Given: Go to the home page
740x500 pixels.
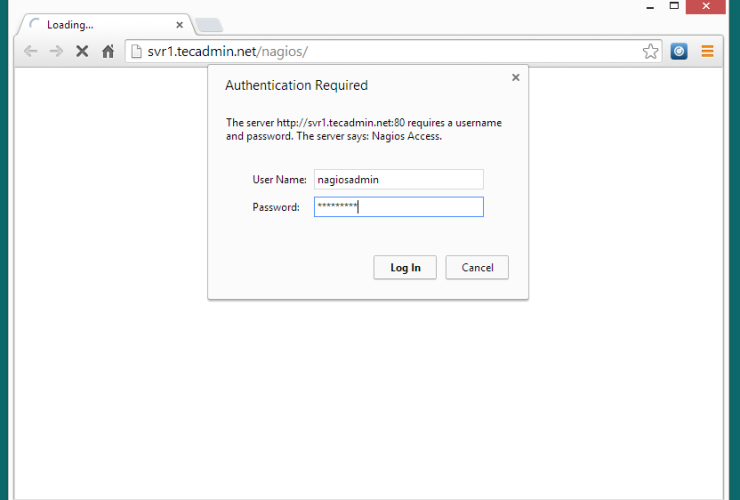Looking at the screenshot, I should pos(108,51).
